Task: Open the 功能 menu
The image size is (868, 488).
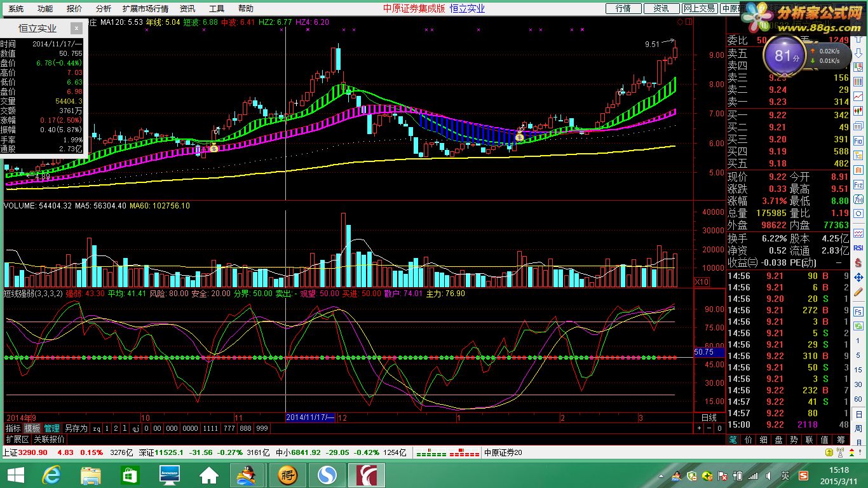Action: [45, 8]
